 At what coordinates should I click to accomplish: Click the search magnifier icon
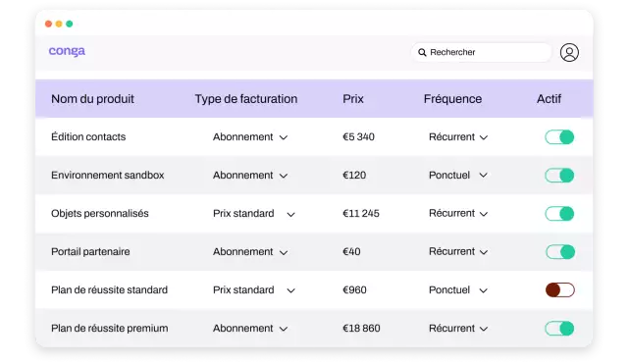click(422, 52)
